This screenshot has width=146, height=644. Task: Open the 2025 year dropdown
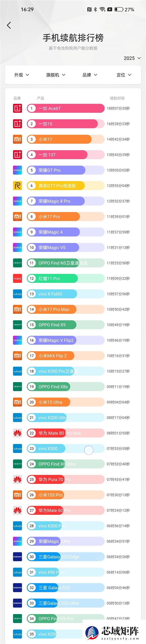[x=132, y=58]
